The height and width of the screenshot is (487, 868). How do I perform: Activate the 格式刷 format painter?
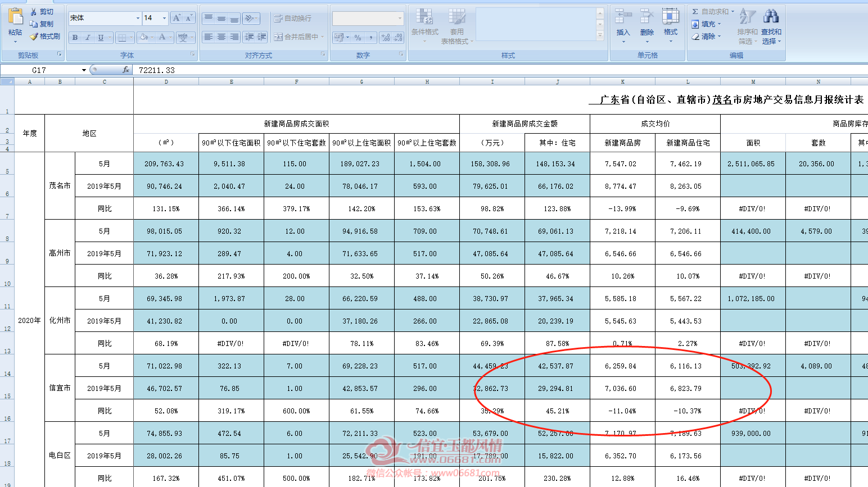click(x=45, y=37)
